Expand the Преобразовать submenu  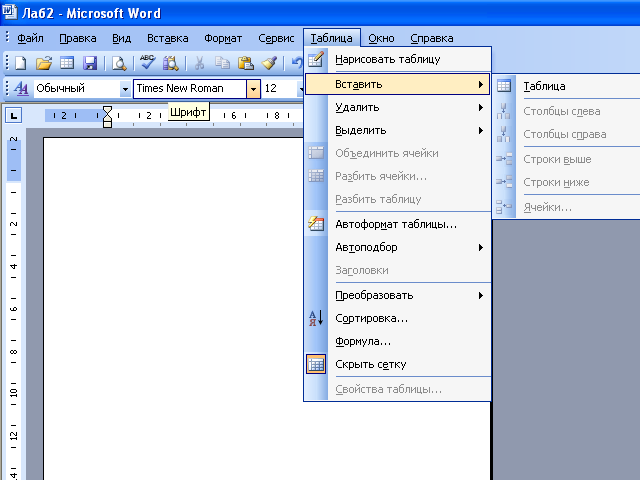pyautogui.click(x=397, y=295)
